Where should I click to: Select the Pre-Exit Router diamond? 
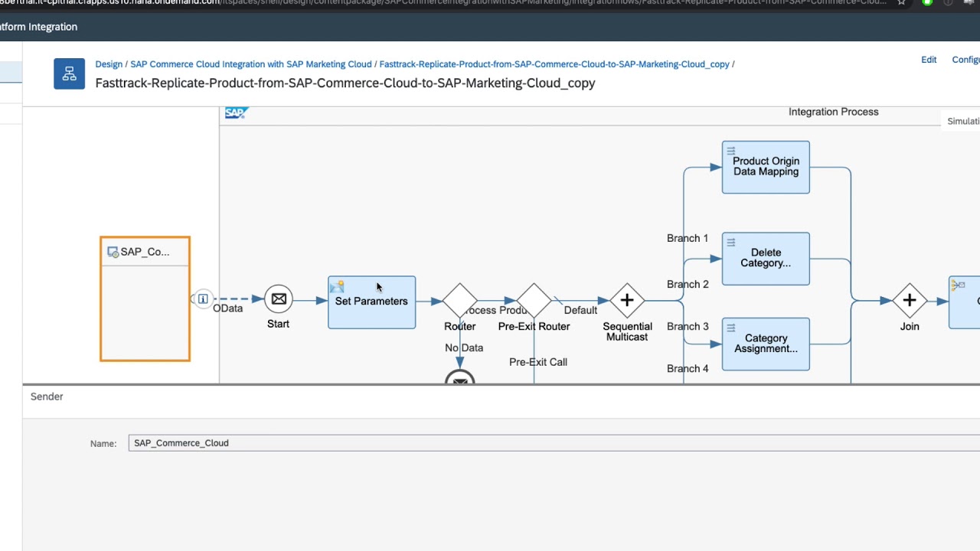pos(534,300)
